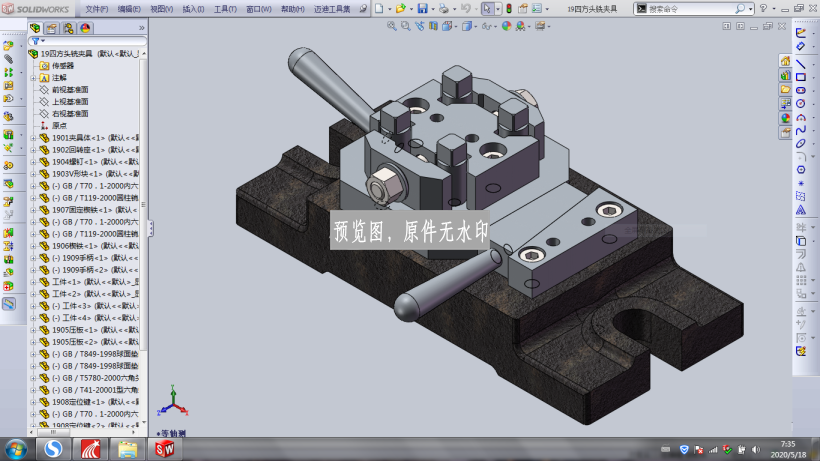820x461 pixels.
Task: Switch to FeatureManager design tree tab
Action: tap(35, 28)
